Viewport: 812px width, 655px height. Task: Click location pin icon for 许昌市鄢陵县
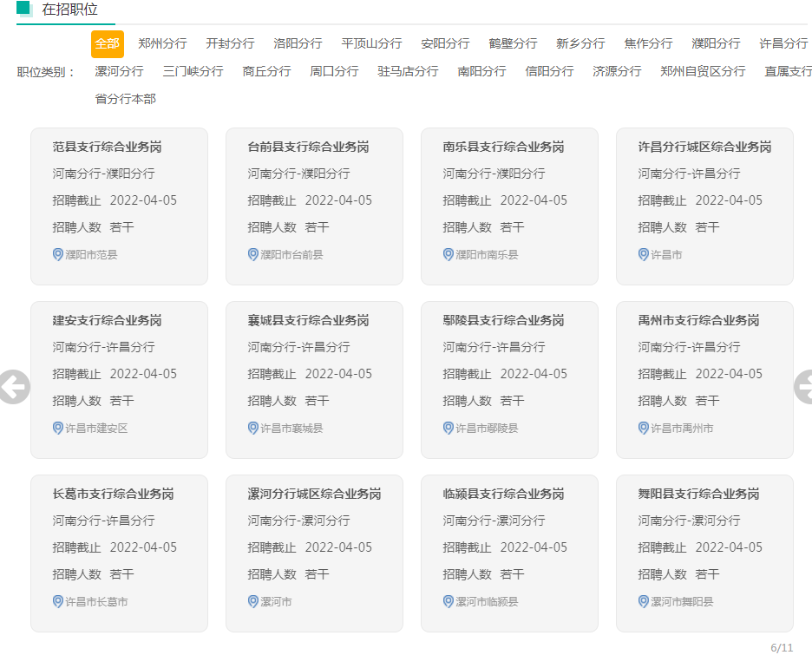coord(449,429)
